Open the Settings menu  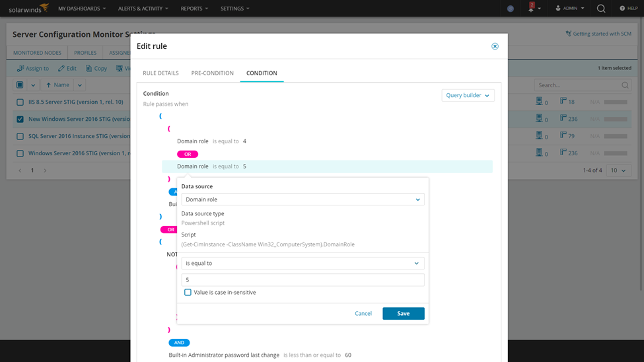click(234, 8)
